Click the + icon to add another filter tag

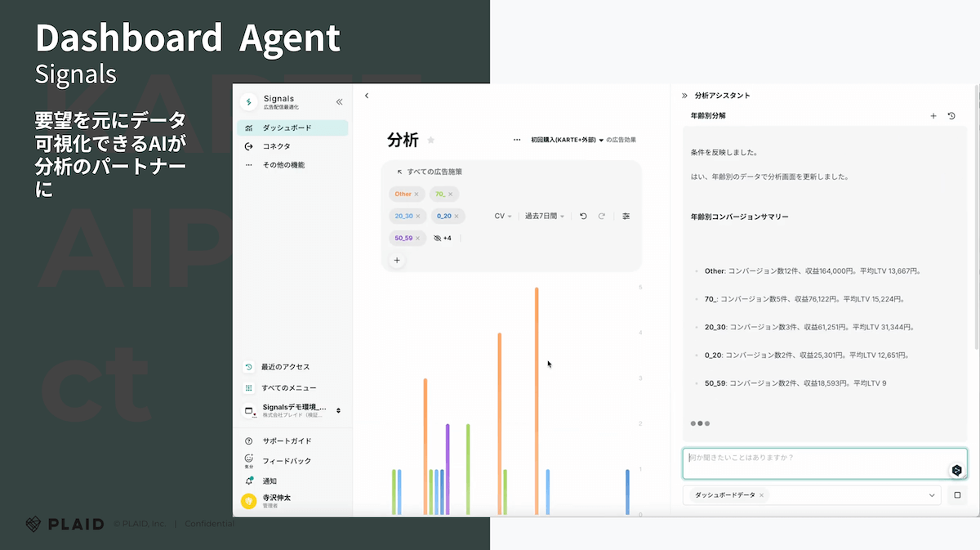tap(396, 260)
